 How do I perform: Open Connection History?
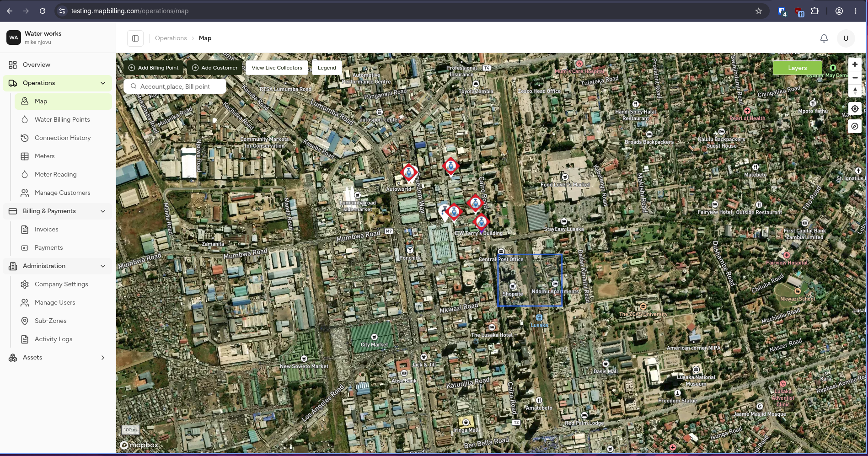click(x=63, y=138)
